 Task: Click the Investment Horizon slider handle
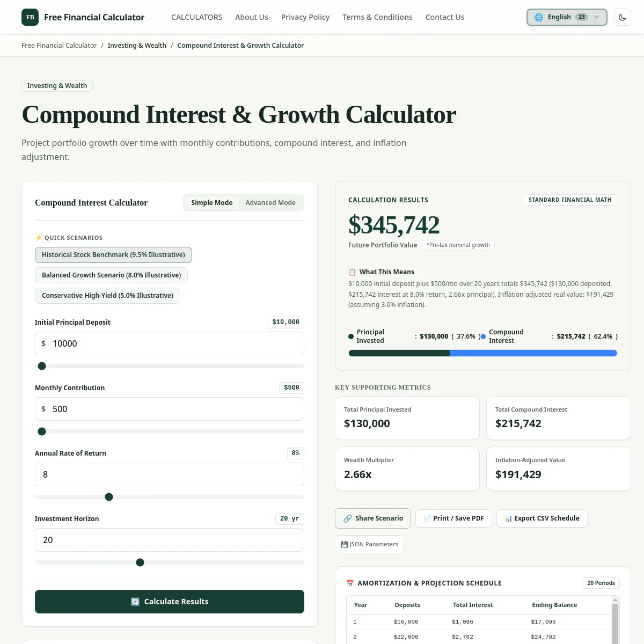(x=140, y=562)
